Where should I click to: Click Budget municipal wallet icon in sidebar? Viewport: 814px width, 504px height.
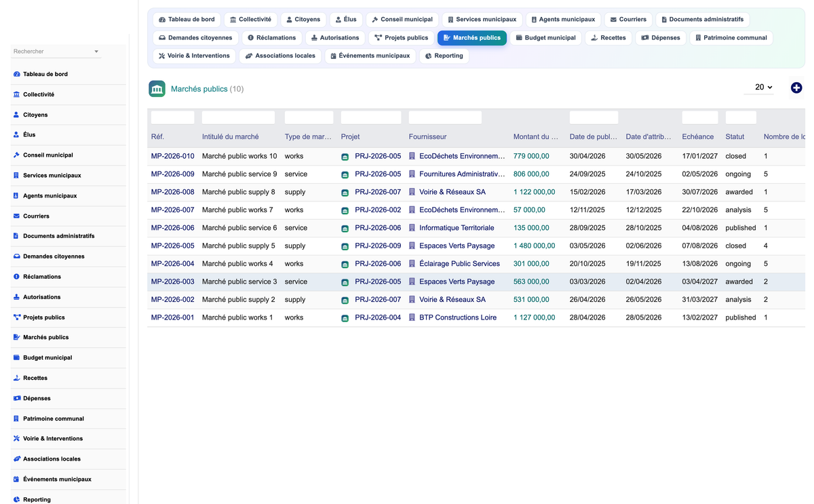(x=17, y=357)
